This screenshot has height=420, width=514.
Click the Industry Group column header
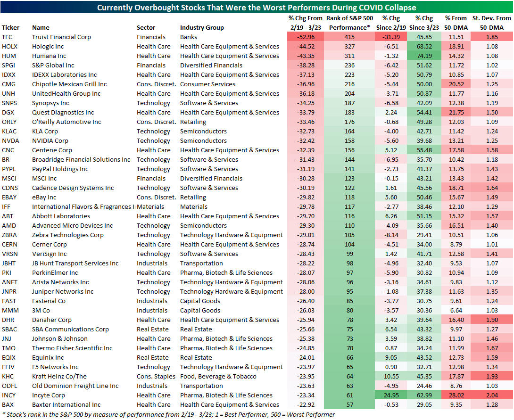202,27
